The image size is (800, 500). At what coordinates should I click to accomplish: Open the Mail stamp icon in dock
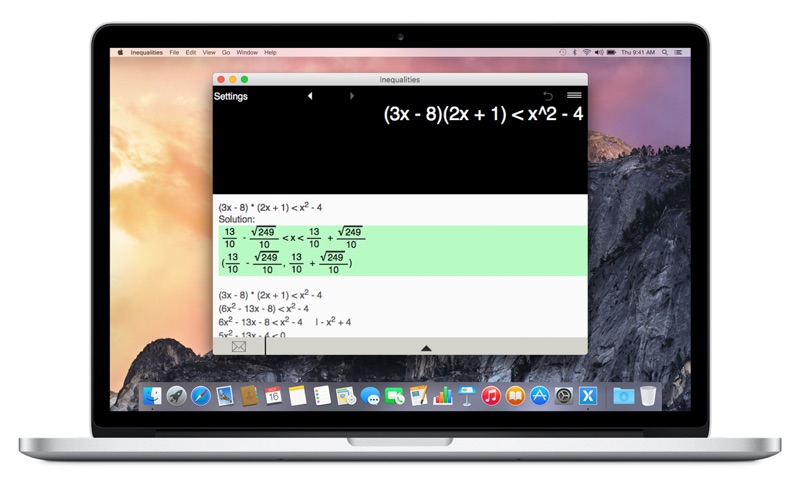224,396
